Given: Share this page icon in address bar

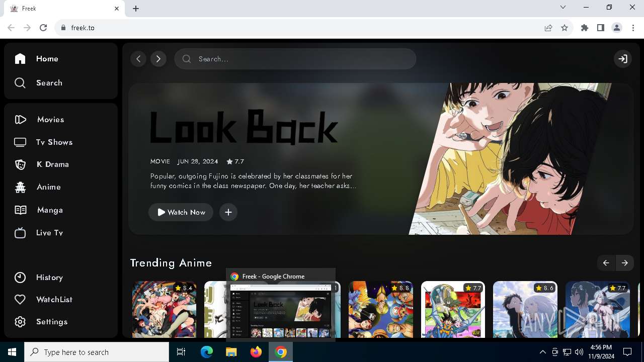Looking at the screenshot, I should pos(548,28).
